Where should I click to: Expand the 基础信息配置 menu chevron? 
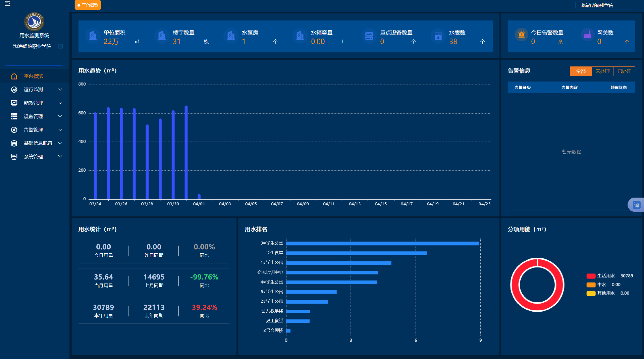60,143
